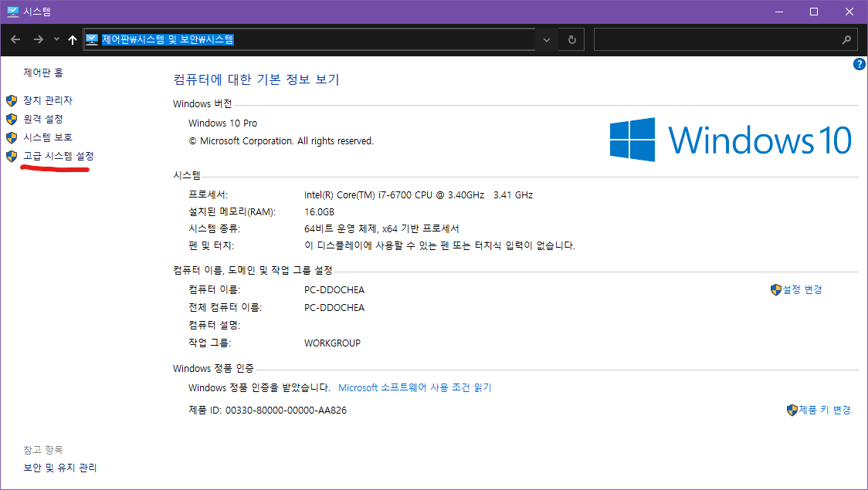Click shield icon beside 원격 설정
This screenshot has width=868, height=490.
(12, 119)
